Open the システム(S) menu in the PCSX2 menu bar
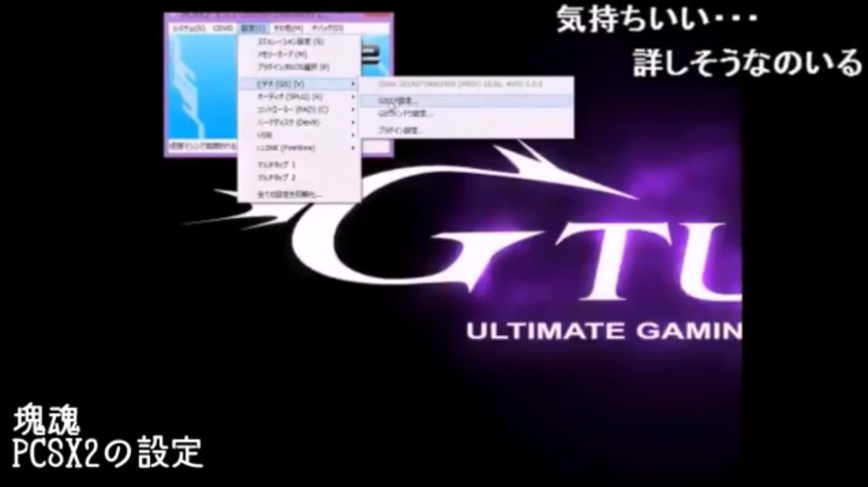 pyautogui.click(x=188, y=28)
